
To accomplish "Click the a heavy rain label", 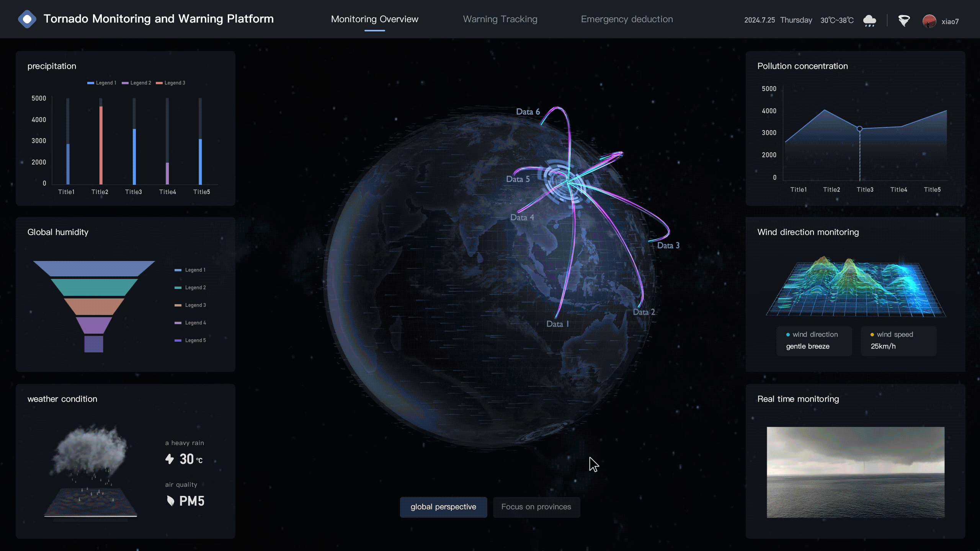I will [x=185, y=443].
